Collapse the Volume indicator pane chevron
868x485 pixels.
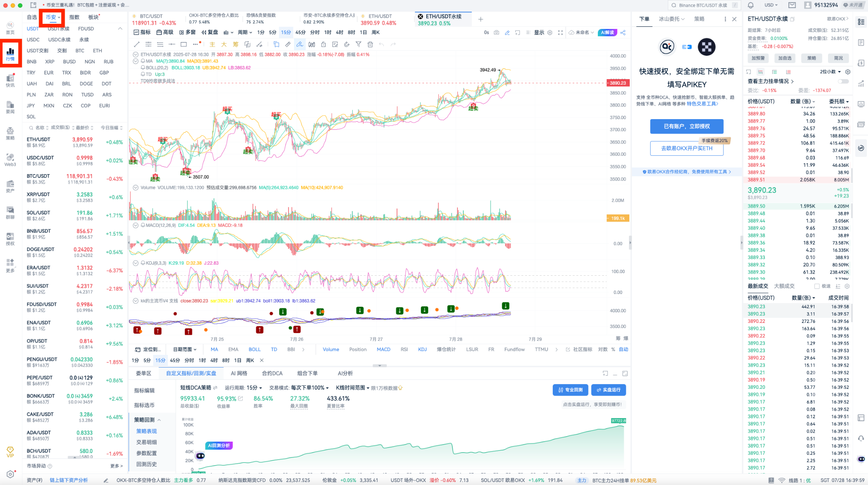[x=136, y=188]
